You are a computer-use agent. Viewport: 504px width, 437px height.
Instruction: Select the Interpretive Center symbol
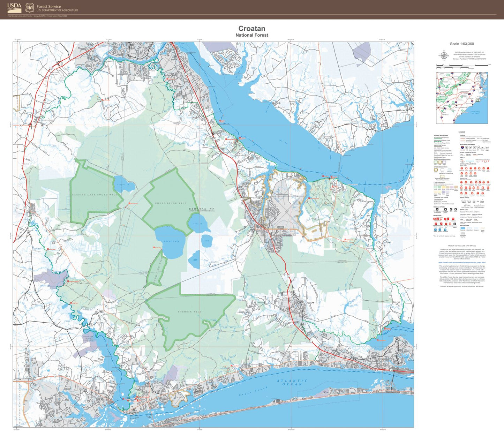(436, 224)
